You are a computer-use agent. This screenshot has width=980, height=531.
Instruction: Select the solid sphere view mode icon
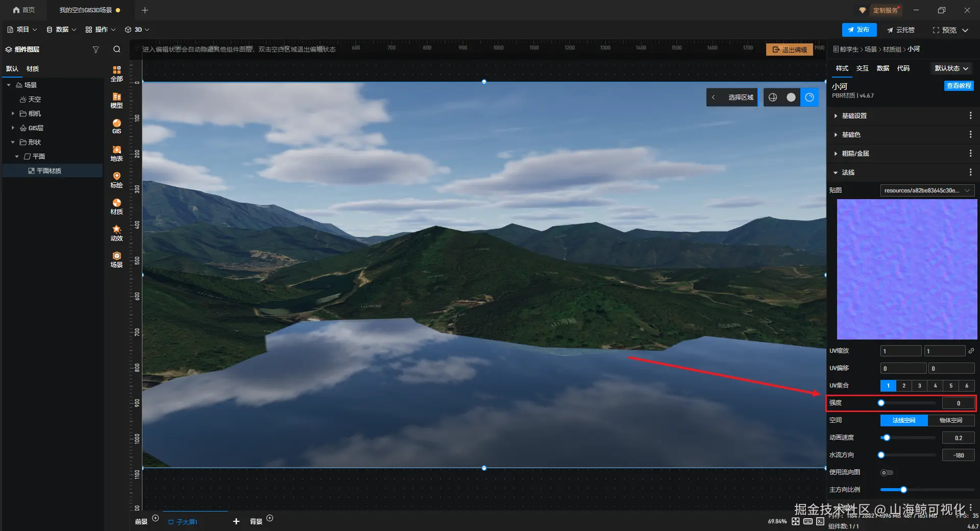pyautogui.click(x=791, y=97)
